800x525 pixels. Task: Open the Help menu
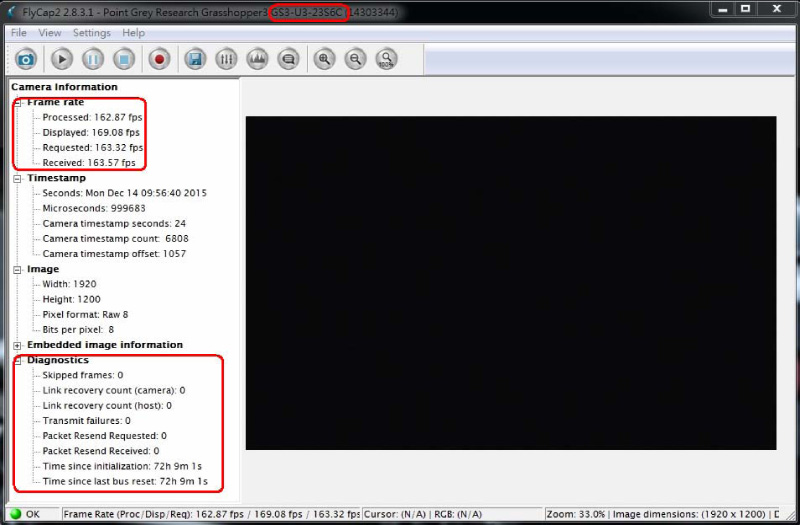133,33
